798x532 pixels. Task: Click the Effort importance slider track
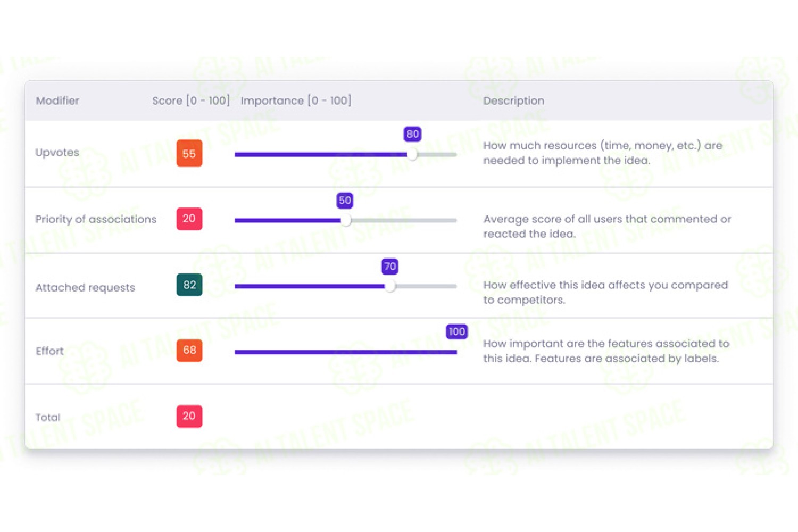346,352
